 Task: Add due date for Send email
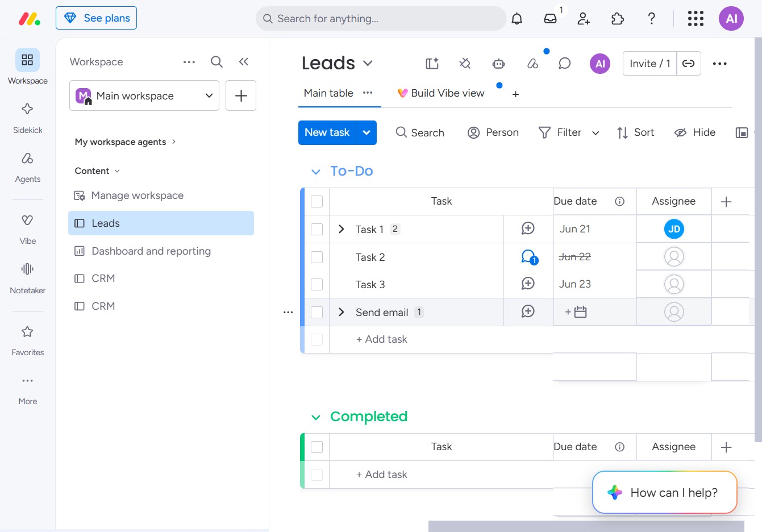pos(576,312)
